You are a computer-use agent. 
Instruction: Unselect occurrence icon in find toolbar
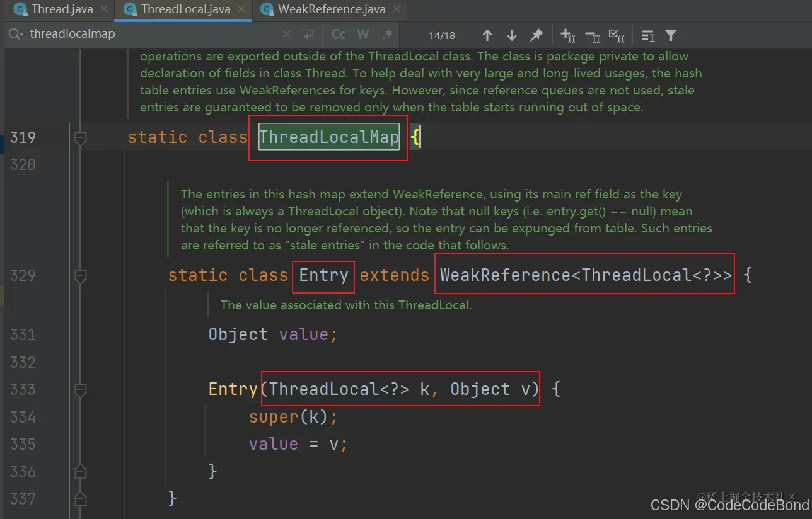coord(592,35)
